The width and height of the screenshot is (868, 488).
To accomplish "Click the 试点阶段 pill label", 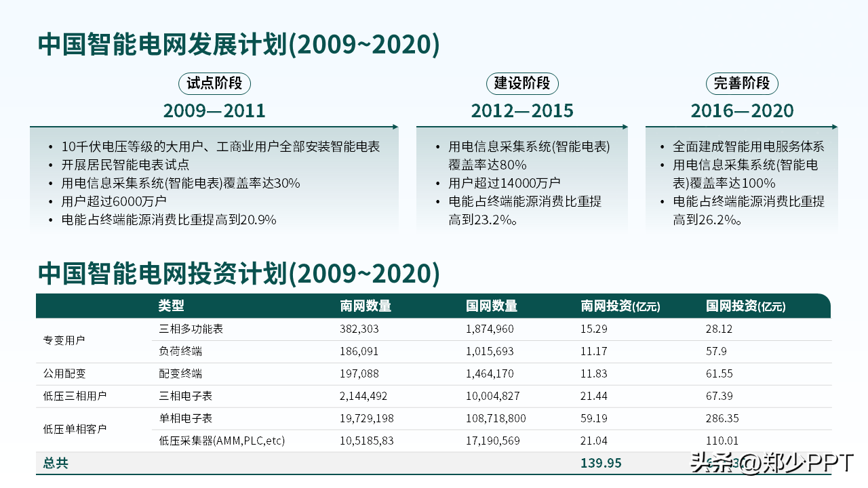I will coord(215,83).
